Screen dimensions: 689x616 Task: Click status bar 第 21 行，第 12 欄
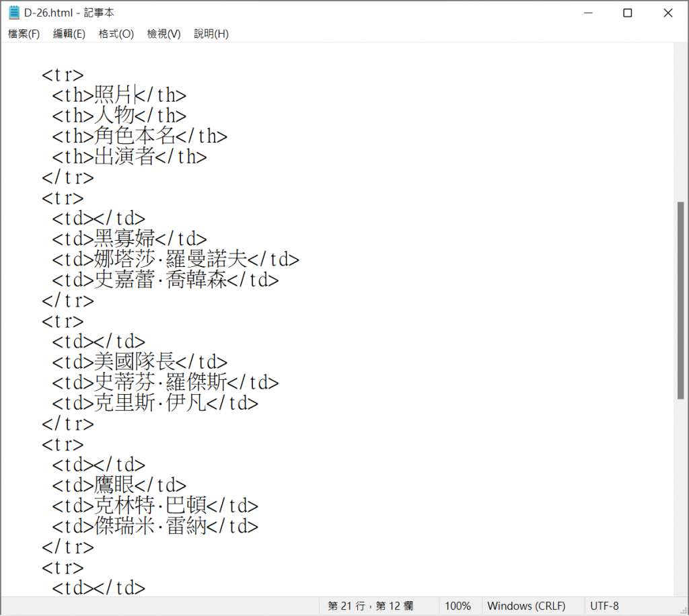coord(371,607)
